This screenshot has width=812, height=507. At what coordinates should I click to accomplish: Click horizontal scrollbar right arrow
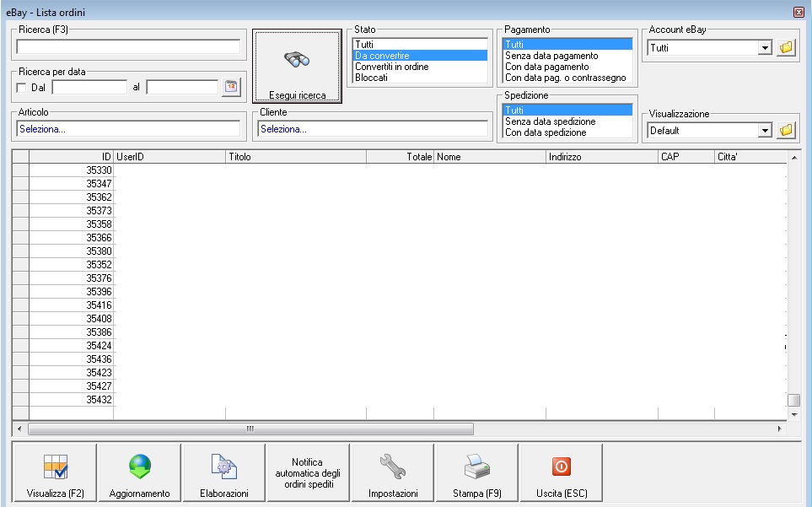(780, 429)
